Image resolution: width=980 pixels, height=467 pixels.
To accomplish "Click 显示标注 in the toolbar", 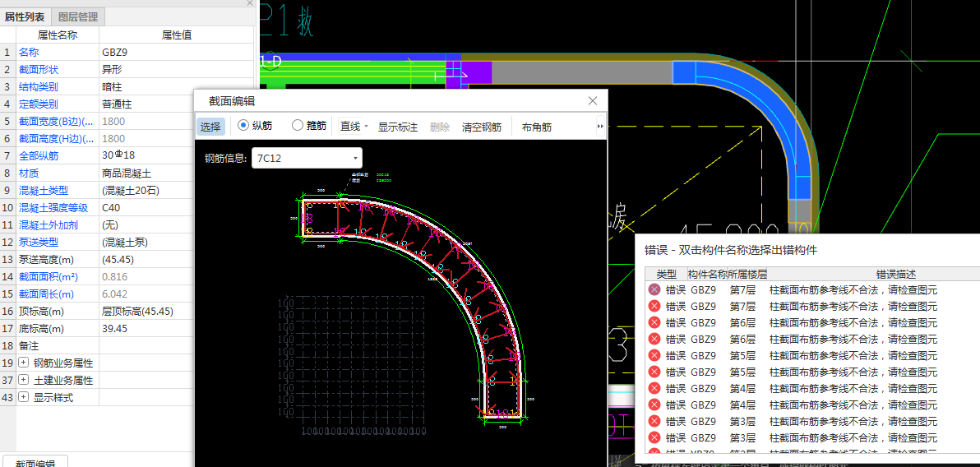I will 397,127.
